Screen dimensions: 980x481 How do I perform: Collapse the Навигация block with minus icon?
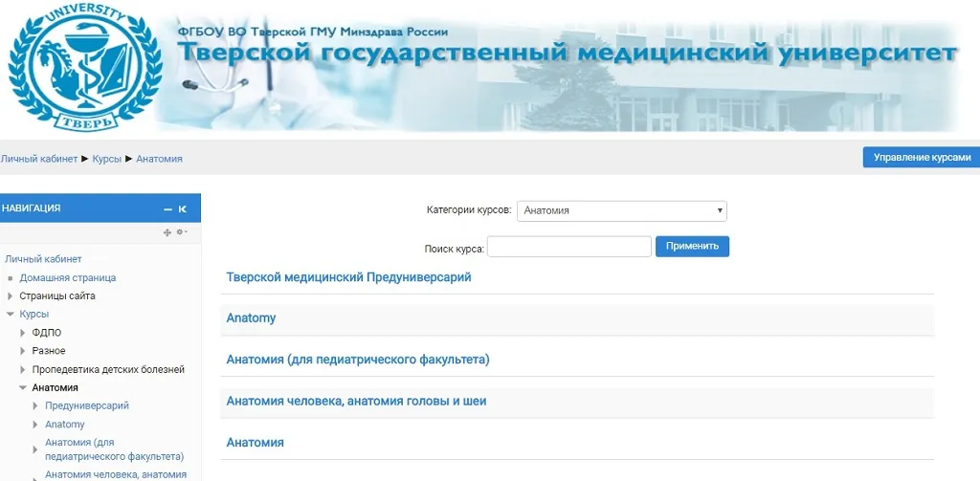(x=167, y=209)
